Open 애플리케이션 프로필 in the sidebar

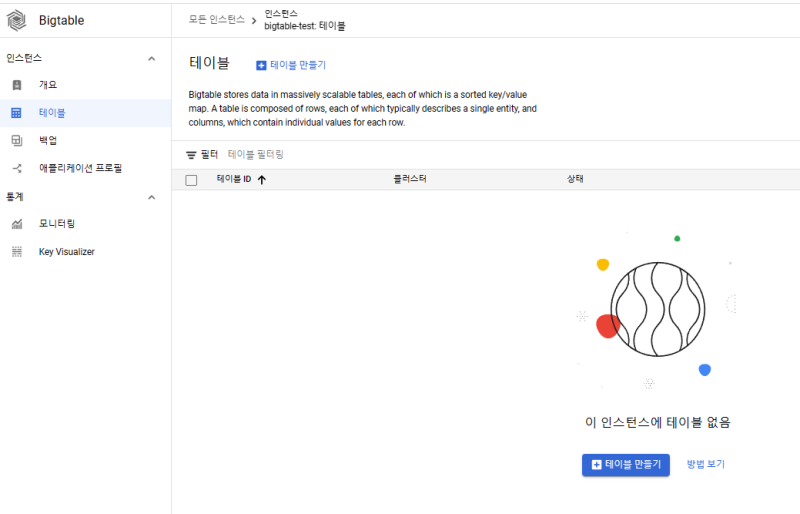86,168
